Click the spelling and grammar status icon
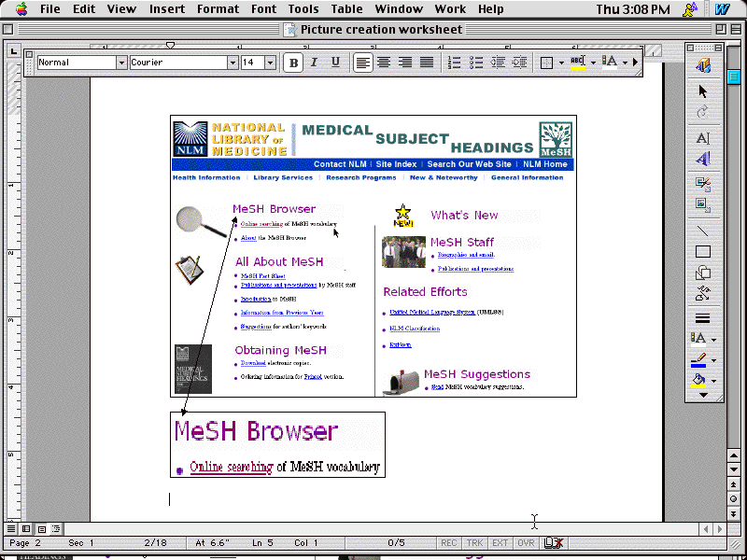Screen dimensions: 747x560 (553, 543)
